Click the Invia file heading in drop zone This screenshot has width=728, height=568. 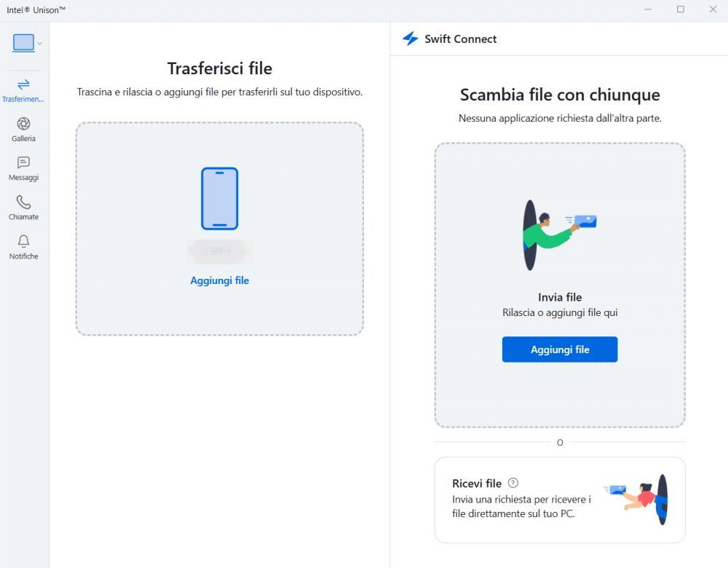coord(559,297)
